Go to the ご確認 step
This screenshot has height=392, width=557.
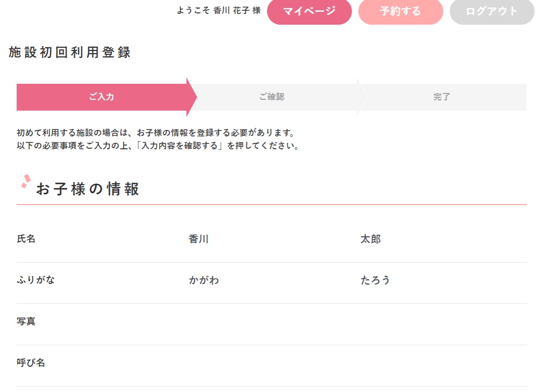272,97
